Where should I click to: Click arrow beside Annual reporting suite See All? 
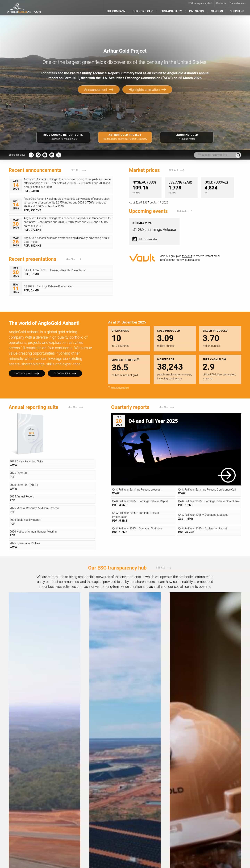(x=81, y=407)
